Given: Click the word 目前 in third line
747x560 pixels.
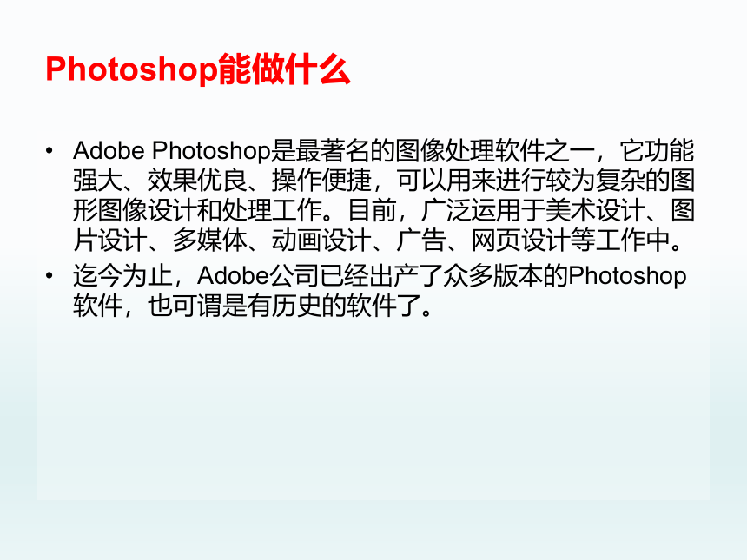Looking at the screenshot, I should point(372,210).
